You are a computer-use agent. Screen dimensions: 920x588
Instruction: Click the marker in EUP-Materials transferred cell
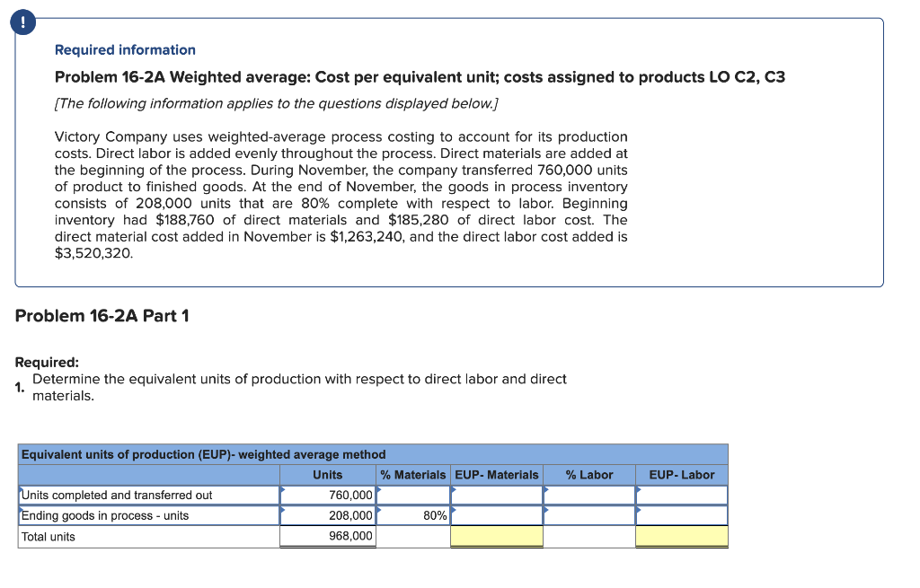pos(456,490)
